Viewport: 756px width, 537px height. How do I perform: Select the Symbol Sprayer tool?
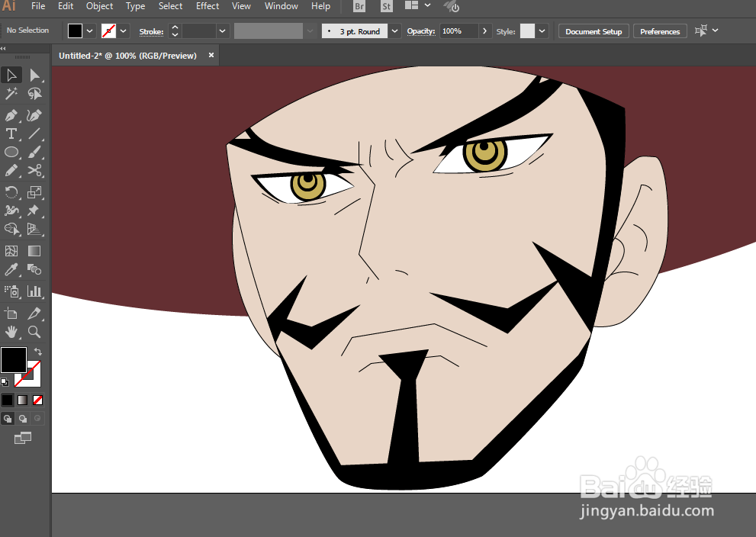coord(11,291)
